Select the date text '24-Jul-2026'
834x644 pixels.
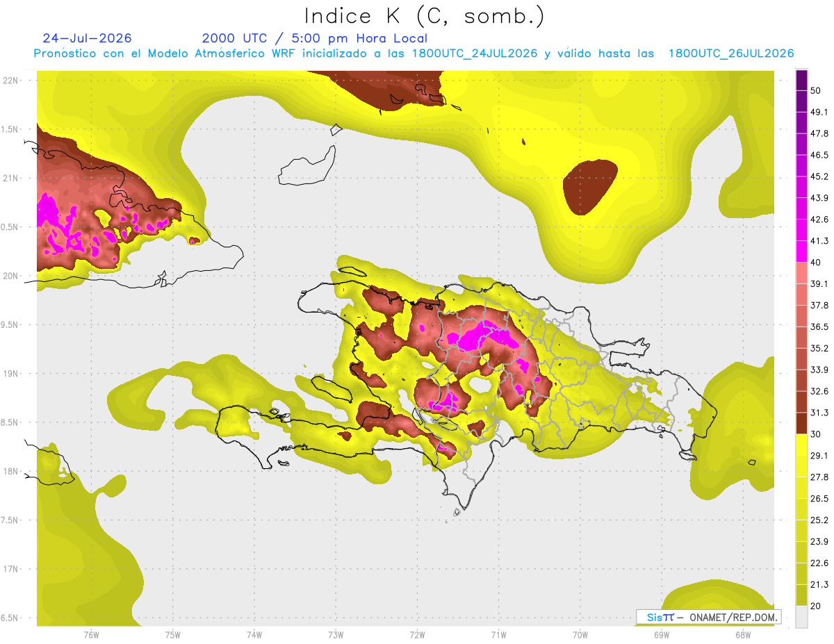(88, 38)
